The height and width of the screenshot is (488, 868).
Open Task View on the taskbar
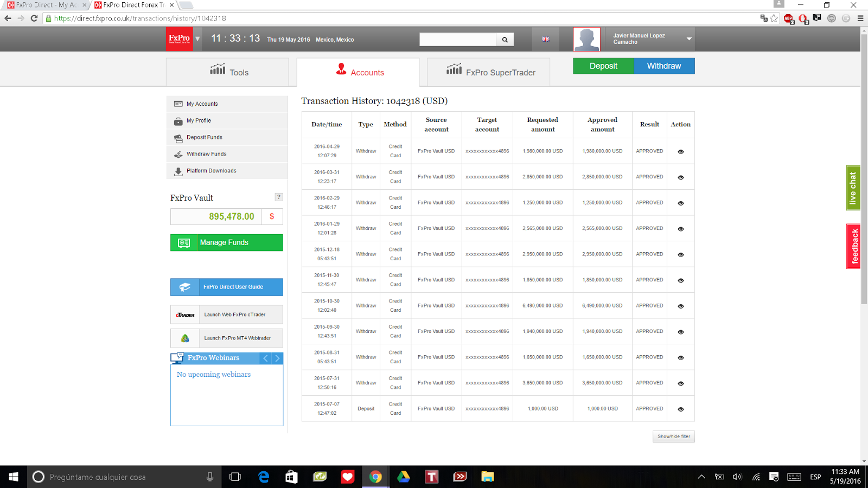coord(235,477)
